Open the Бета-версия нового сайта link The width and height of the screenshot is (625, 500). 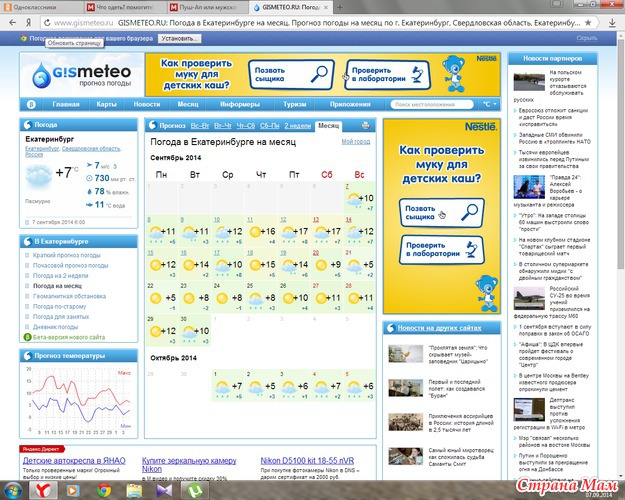click(69, 337)
